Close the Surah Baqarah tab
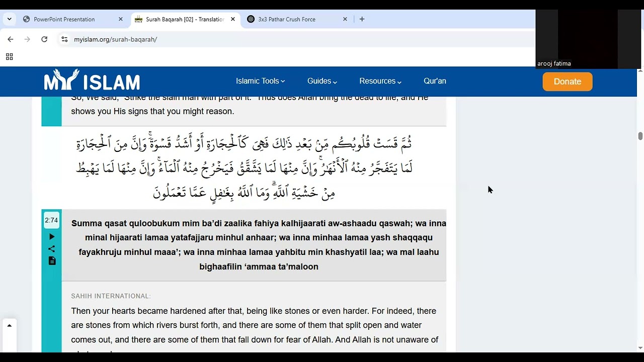This screenshot has width=644, height=362. [x=233, y=19]
